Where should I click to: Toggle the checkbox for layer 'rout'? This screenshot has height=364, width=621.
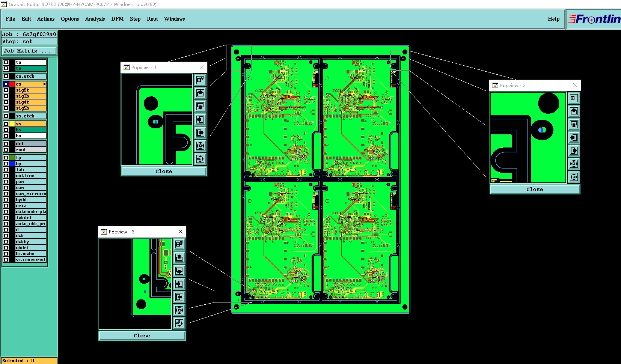(6, 150)
